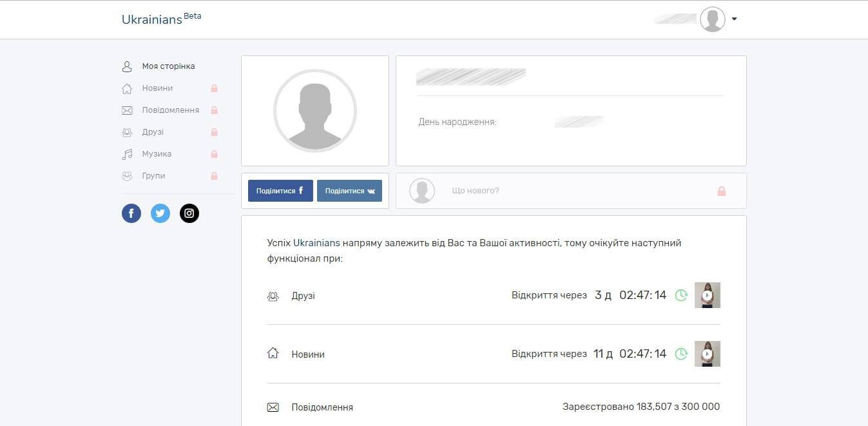Screen dimensions: 868x426
Task: Open the Instagram circle icon
Action: [x=189, y=213]
